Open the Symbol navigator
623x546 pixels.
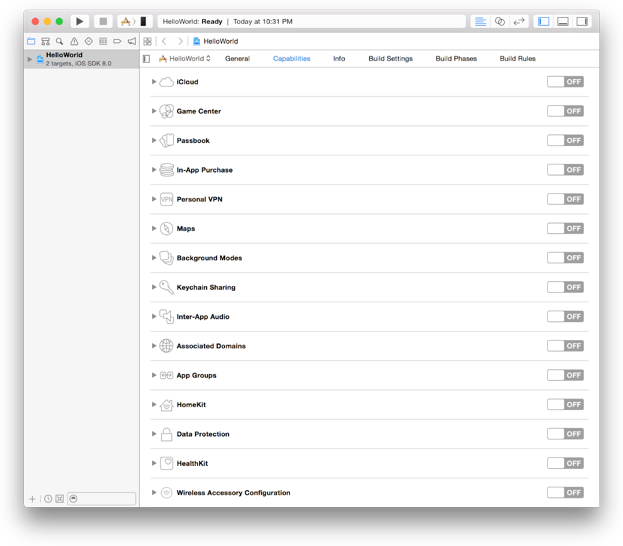(x=46, y=41)
